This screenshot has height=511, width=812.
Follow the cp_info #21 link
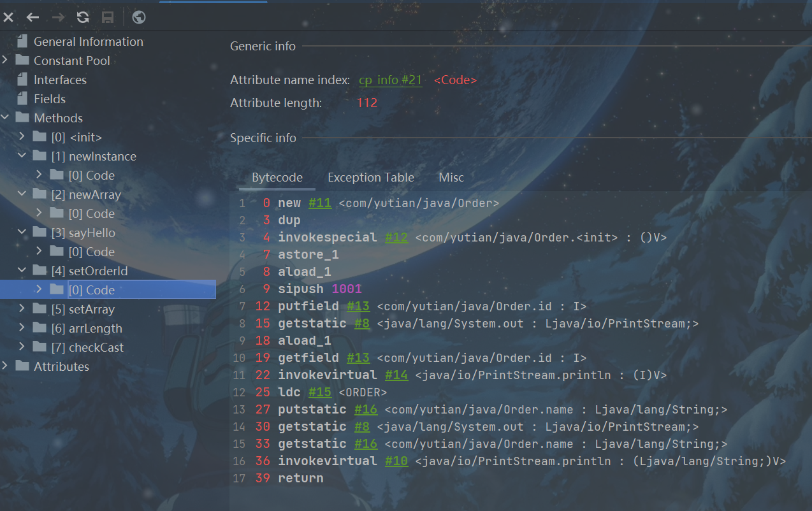click(x=390, y=80)
